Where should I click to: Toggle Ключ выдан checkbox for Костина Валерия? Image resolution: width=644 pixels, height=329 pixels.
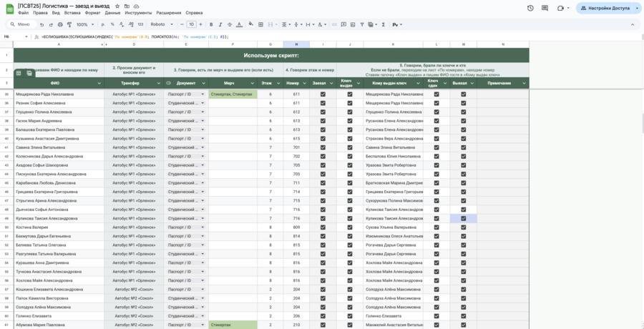tap(349, 227)
